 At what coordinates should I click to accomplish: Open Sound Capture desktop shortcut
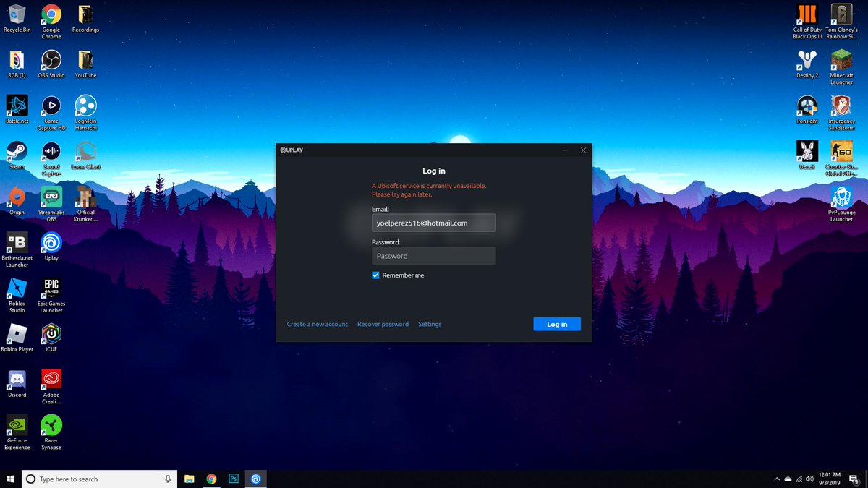51,158
